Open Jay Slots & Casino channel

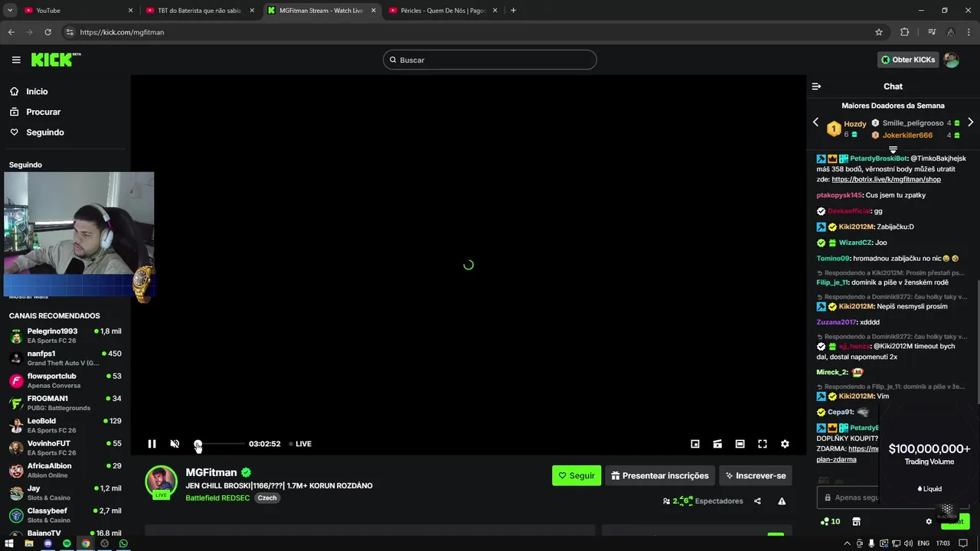(65, 493)
